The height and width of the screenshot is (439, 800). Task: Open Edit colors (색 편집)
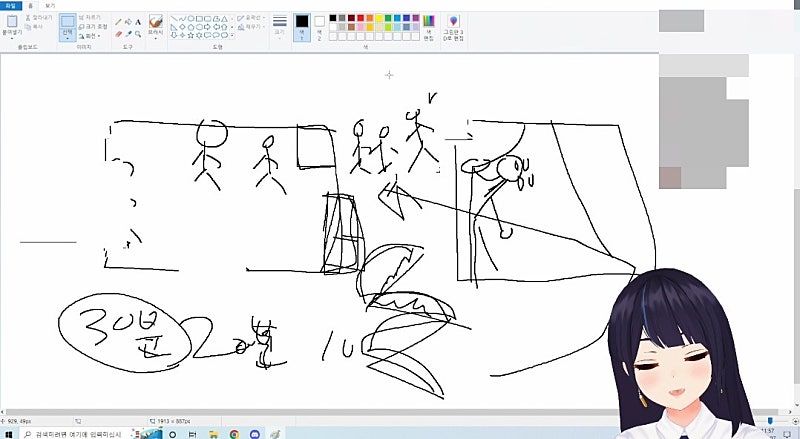pyautogui.click(x=429, y=27)
